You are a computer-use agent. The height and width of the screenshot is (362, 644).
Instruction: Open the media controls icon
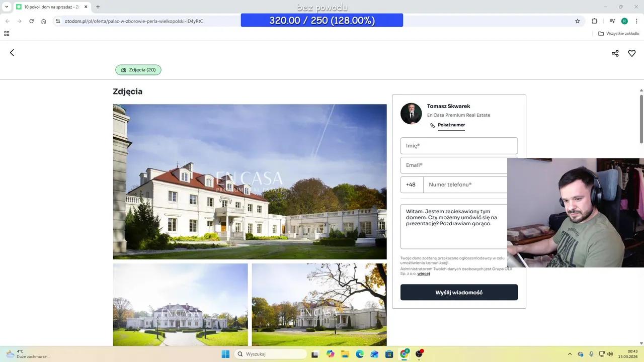click(612, 21)
